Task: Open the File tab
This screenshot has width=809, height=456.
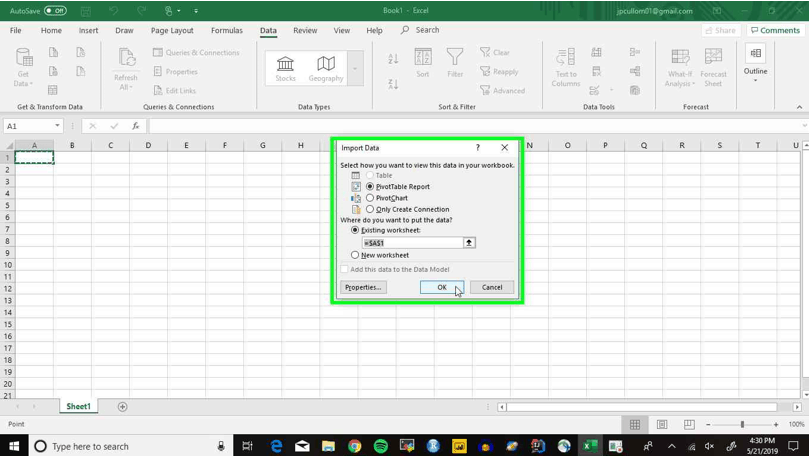Action: (x=15, y=30)
